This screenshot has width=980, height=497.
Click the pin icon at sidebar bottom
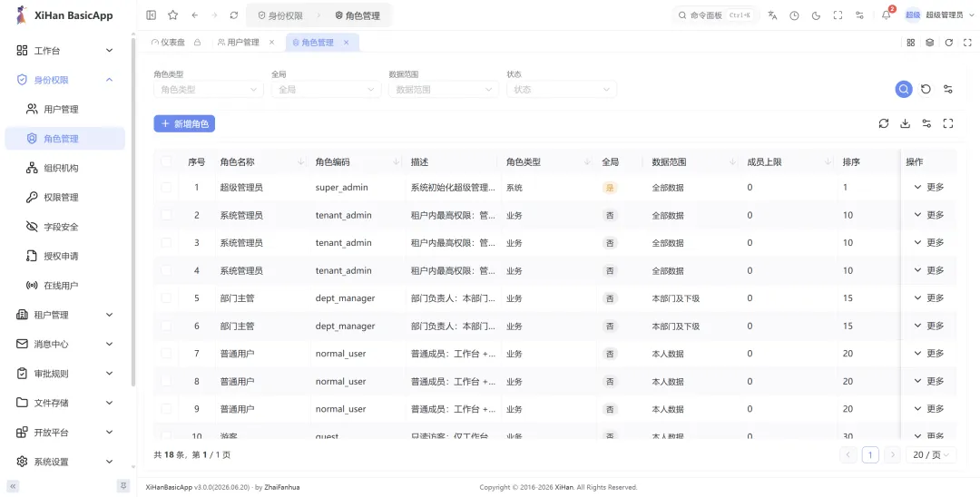coord(123,486)
